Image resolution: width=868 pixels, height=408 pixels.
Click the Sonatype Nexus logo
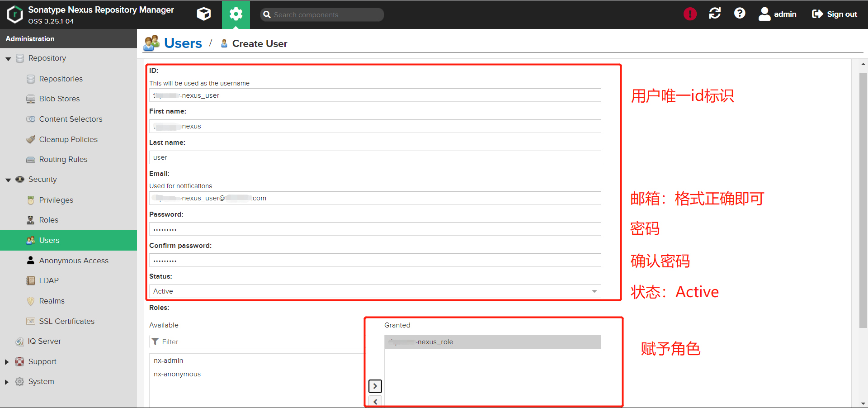pos(15,14)
